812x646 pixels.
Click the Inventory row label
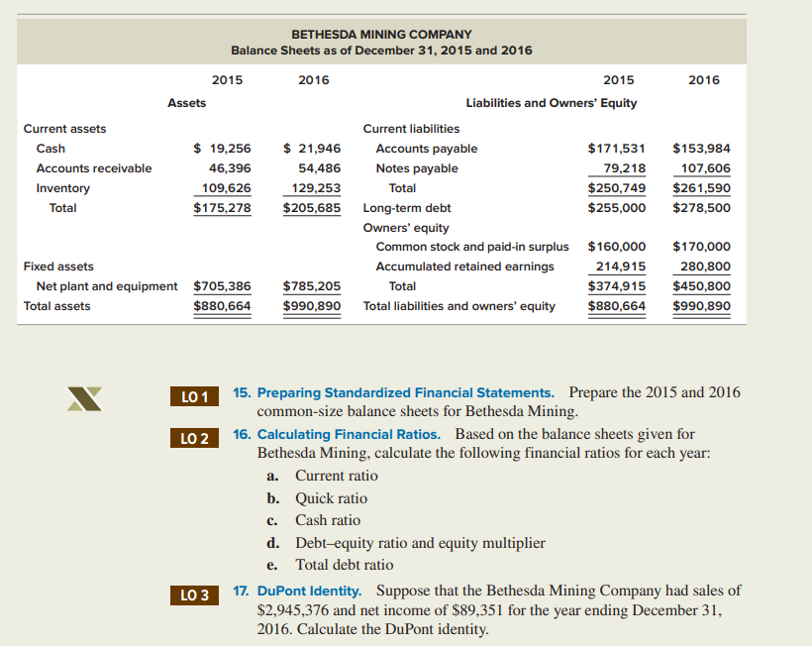(x=63, y=188)
